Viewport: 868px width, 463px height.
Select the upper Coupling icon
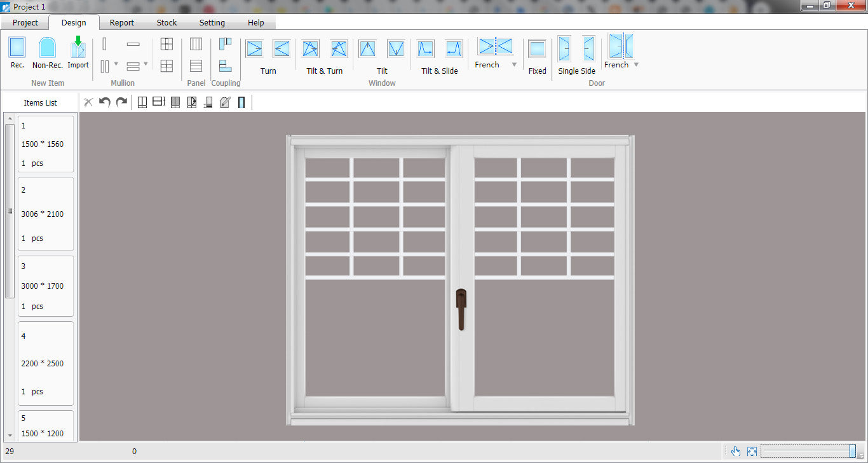(226, 44)
